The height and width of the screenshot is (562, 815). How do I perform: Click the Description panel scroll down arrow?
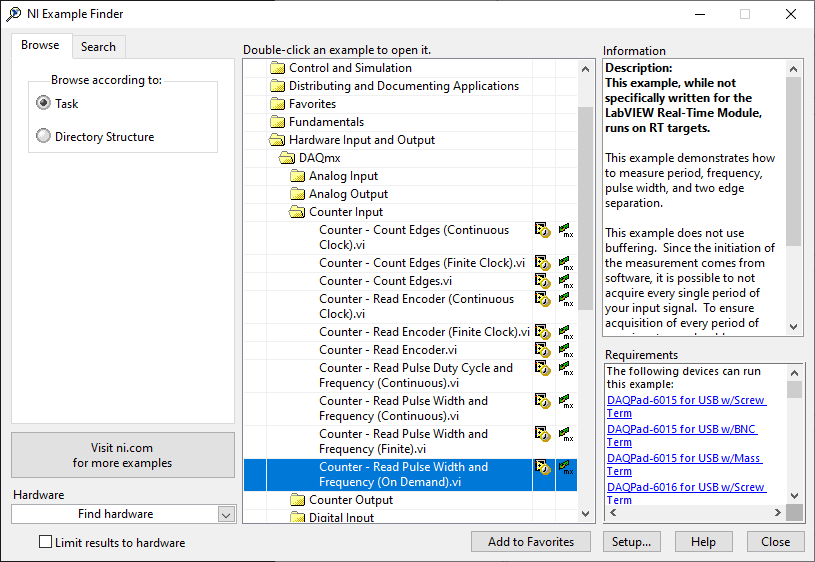coord(793,326)
